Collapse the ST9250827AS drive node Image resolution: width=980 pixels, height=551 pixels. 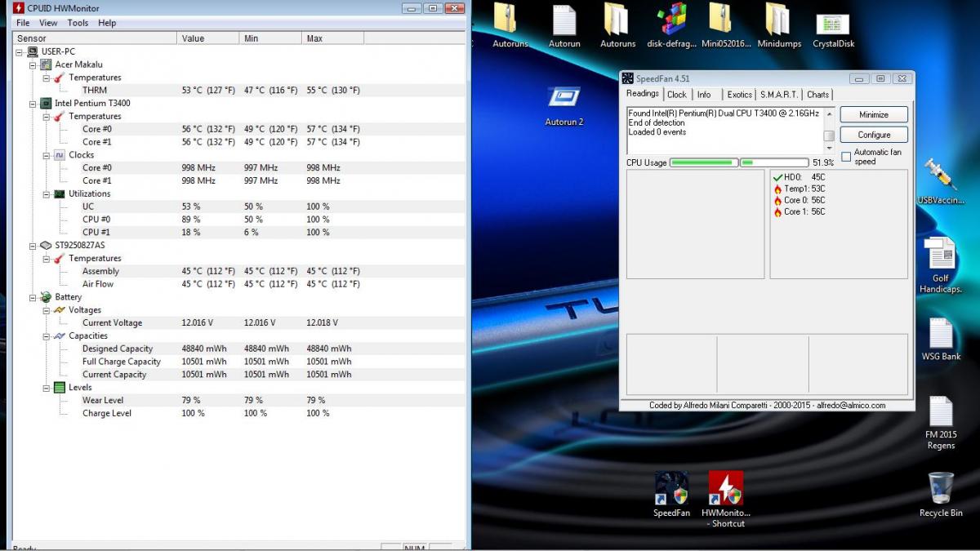click(x=33, y=246)
